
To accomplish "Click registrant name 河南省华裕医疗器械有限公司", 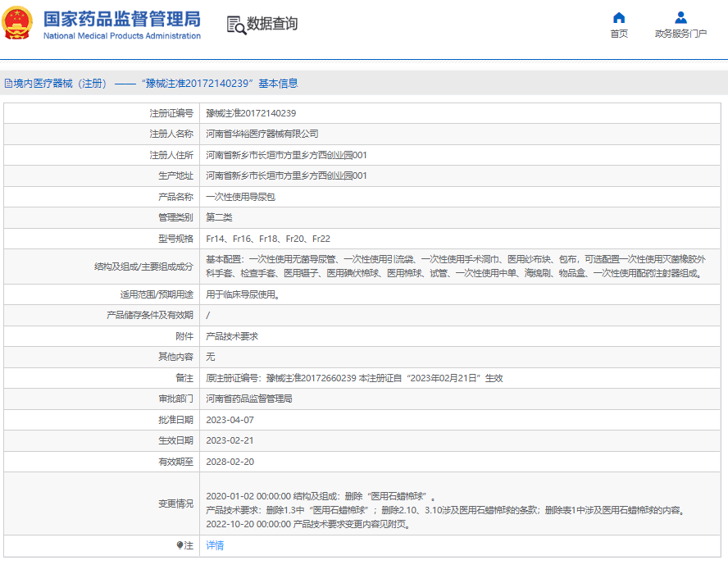I will point(262,134).
